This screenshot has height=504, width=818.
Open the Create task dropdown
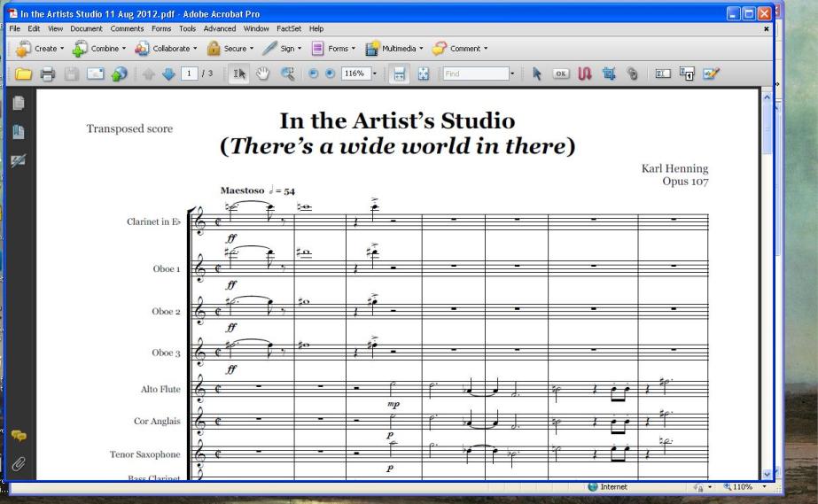(x=40, y=49)
